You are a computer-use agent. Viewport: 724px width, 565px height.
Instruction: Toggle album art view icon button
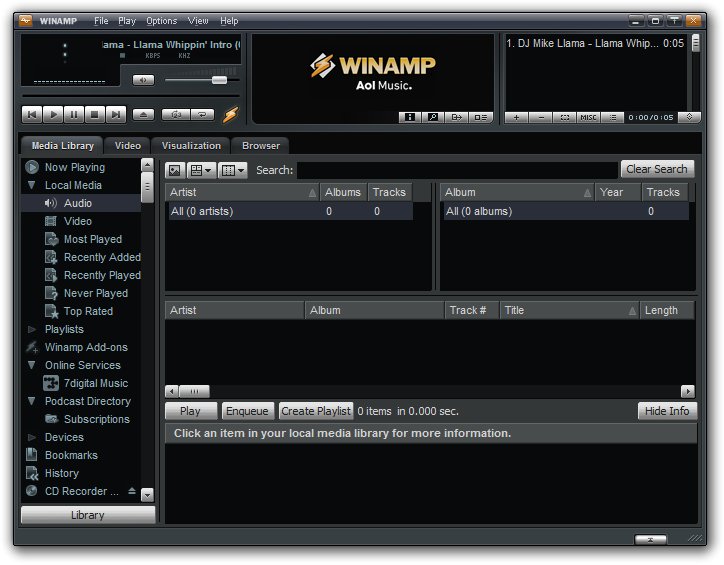coord(175,170)
